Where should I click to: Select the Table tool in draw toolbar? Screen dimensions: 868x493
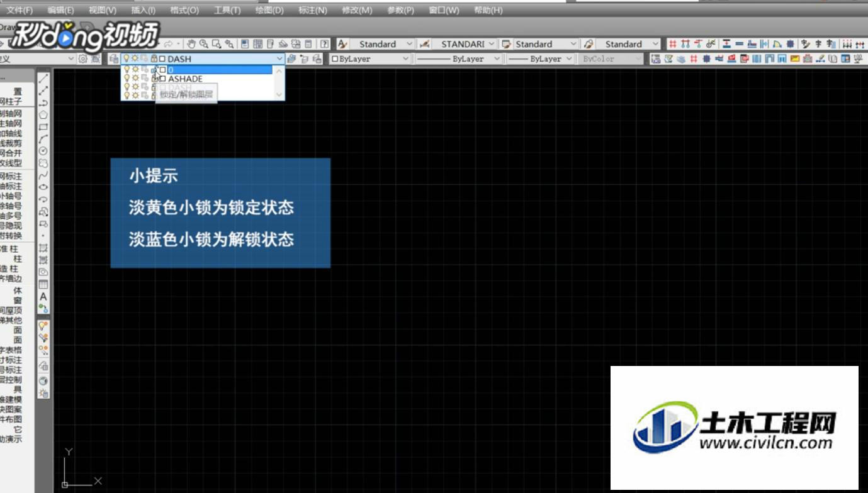(x=43, y=284)
